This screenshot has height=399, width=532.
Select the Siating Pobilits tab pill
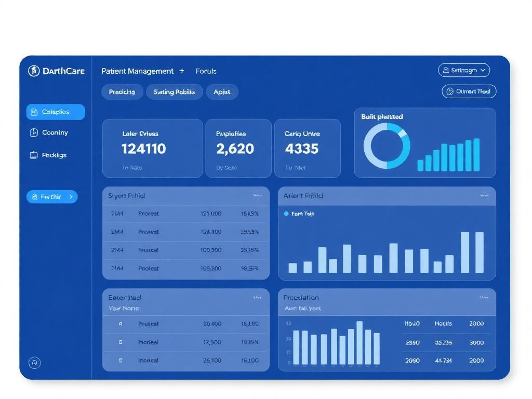tap(174, 92)
